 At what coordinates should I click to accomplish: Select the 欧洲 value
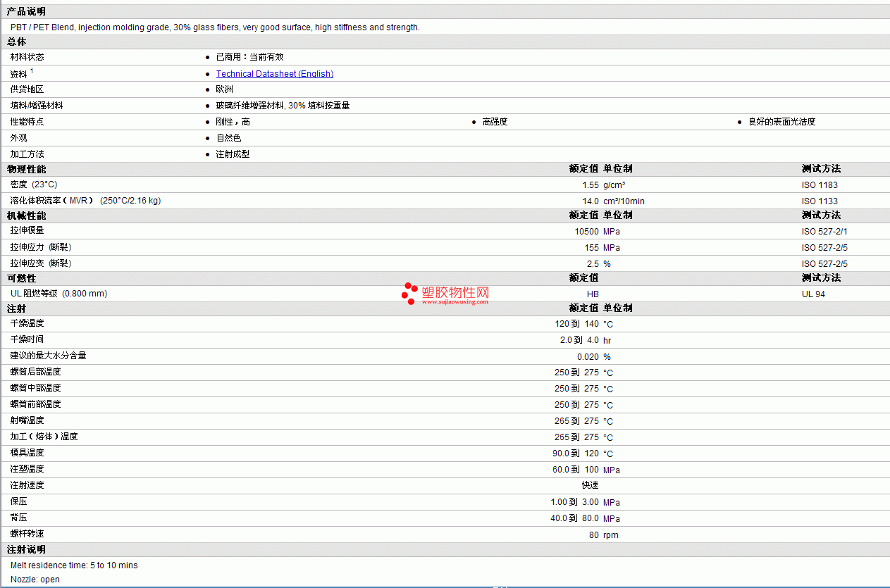225,89
